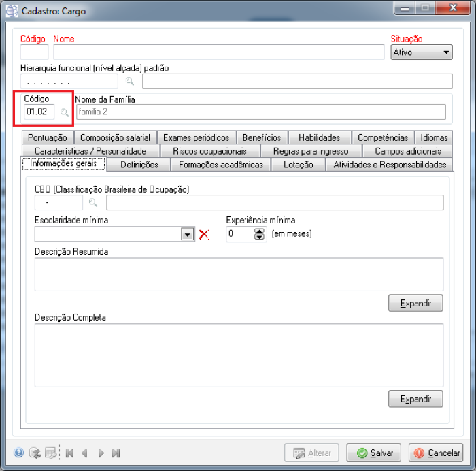Open the Situação dropdown

(x=446, y=52)
